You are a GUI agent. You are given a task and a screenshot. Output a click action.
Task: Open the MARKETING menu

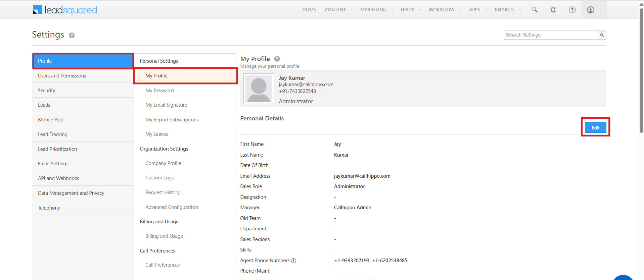(x=373, y=10)
